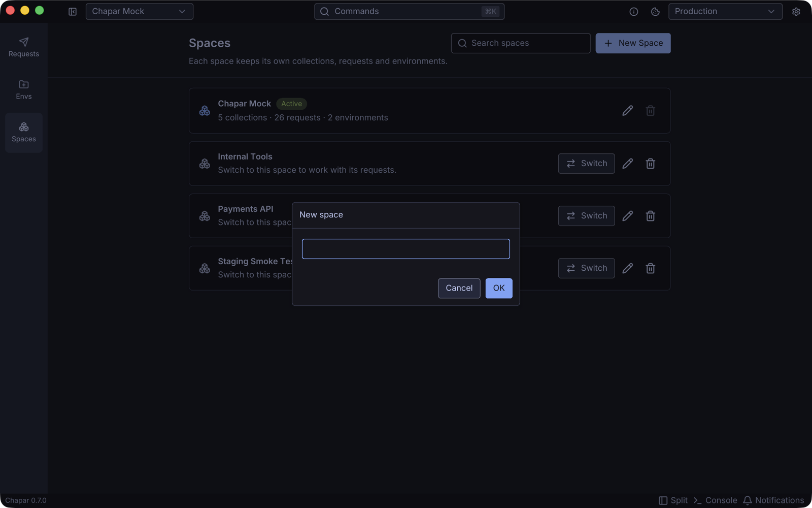Click the trash icon for Chapar Mock
812x508 pixels.
click(651, 111)
